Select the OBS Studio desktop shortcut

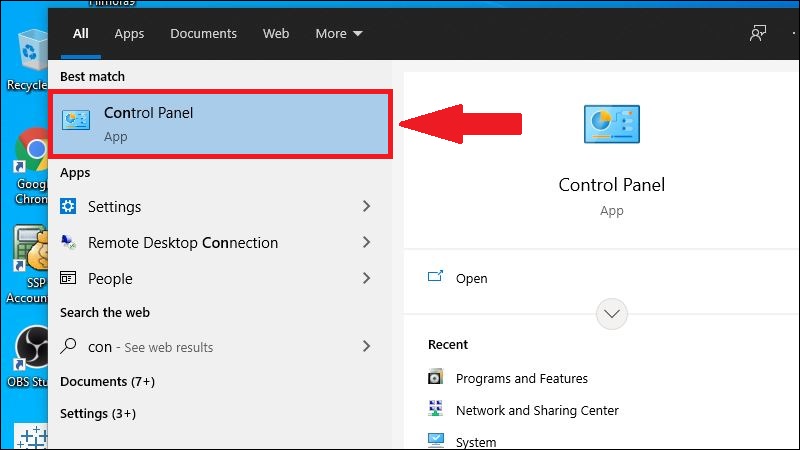28,357
